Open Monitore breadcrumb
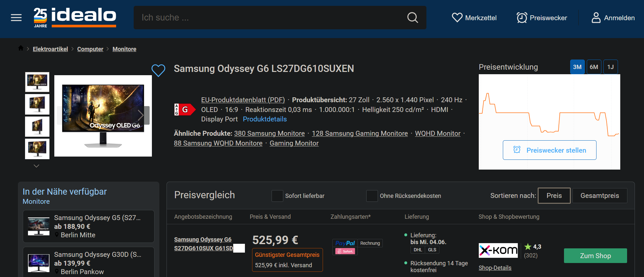 pos(124,49)
